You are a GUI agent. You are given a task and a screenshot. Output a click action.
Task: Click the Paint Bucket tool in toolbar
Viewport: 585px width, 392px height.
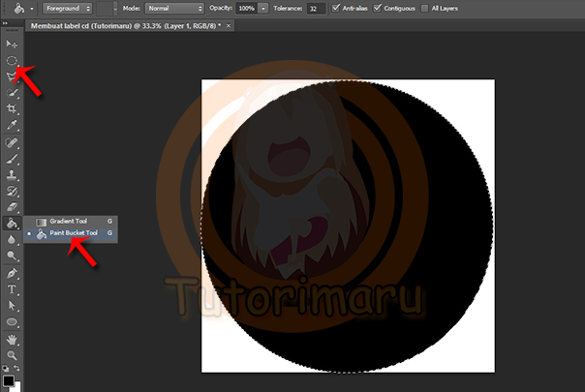point(12,223)
